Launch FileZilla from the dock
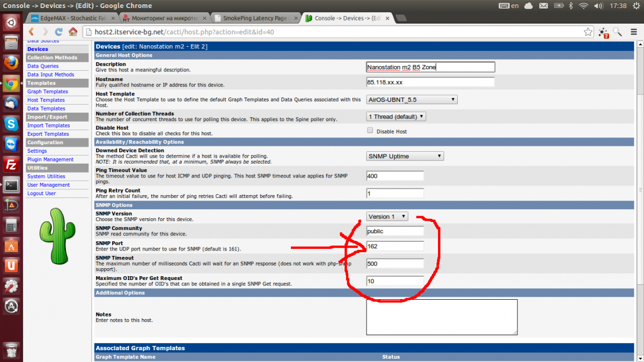This screenshot has width=644, height=362. [x=11, y=165]
